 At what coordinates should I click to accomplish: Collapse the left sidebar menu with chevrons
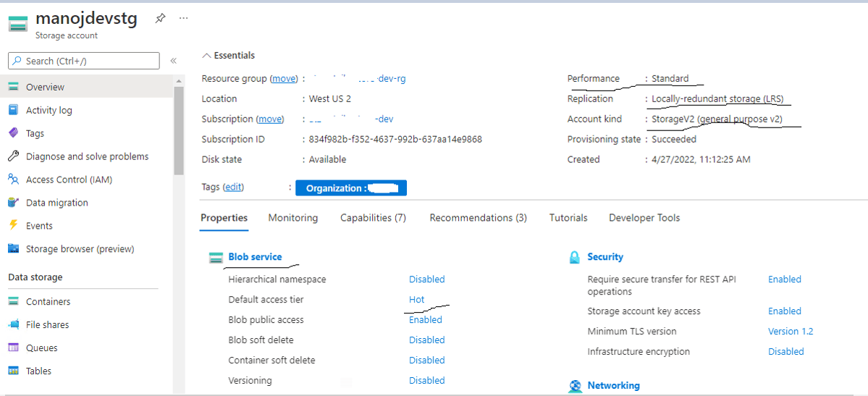pyautogui.click(x=174, y=61)
